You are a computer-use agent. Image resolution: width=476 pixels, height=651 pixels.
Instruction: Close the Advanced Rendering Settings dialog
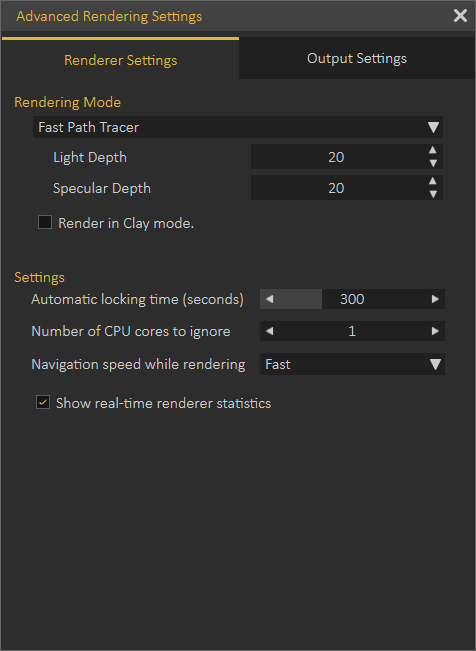point(460,16)
